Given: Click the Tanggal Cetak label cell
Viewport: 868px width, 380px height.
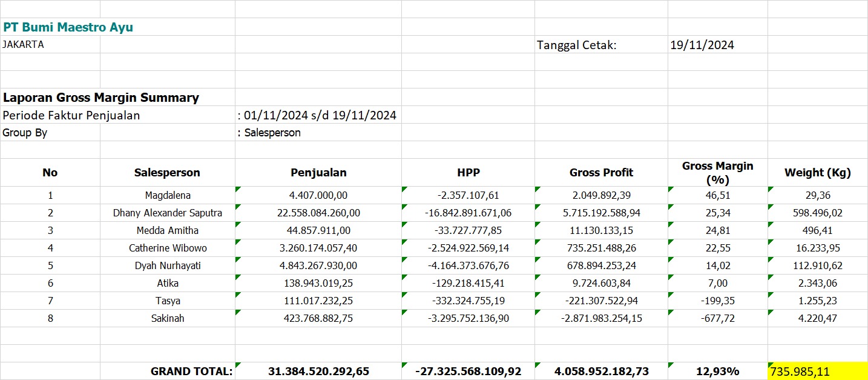Looking at the screenshot, I should [x=576, y=45].
